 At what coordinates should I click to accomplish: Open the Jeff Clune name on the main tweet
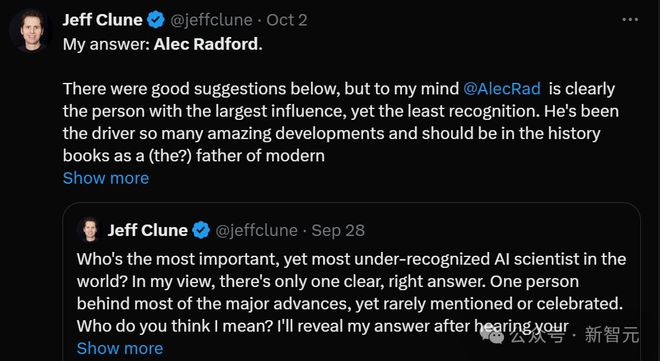click(102, 20)
